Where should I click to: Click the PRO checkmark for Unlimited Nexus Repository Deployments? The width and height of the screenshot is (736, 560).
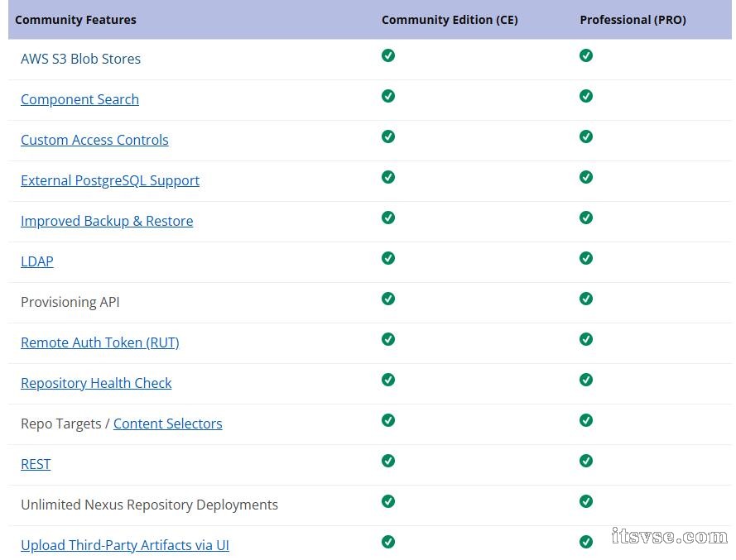pos(586,501)
